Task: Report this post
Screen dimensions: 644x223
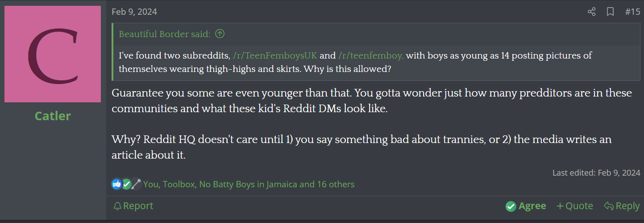Action: coord(133,206)
